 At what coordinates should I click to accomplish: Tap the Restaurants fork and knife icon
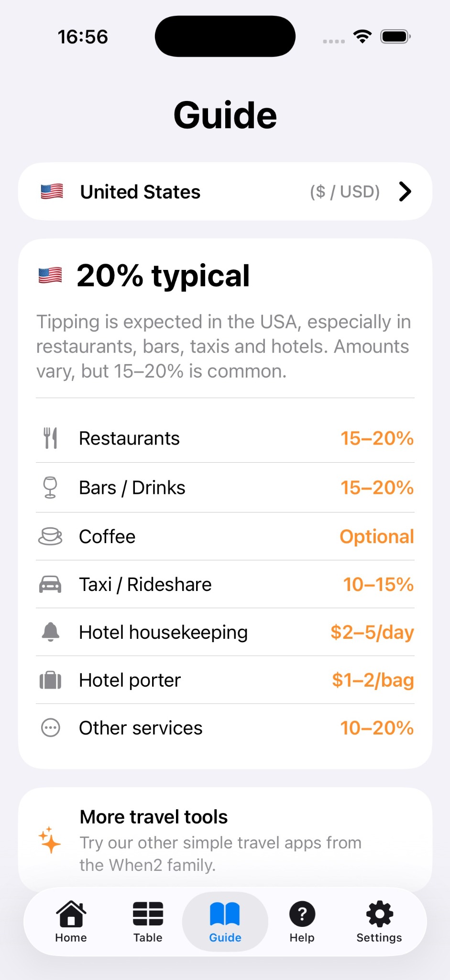click(50, 438)
